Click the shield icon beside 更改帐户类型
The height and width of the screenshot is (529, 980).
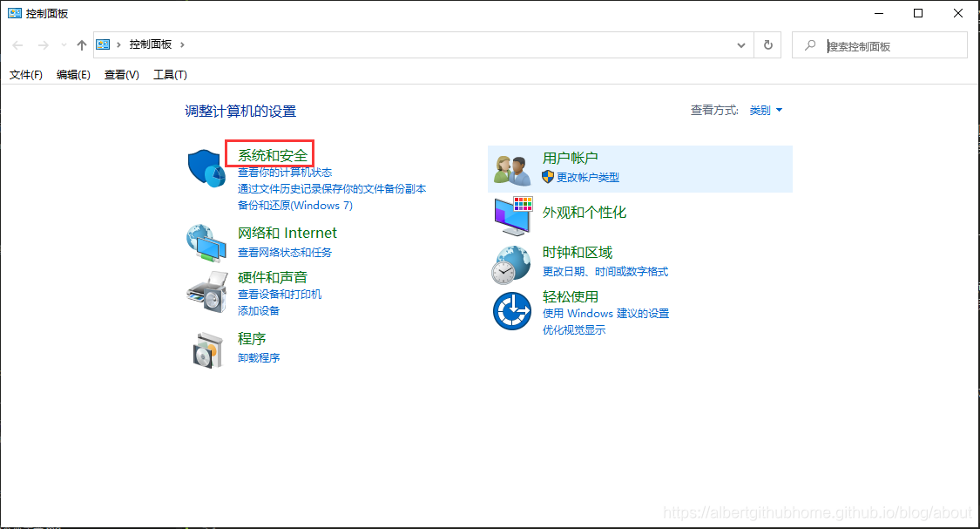tap(548, 177)
